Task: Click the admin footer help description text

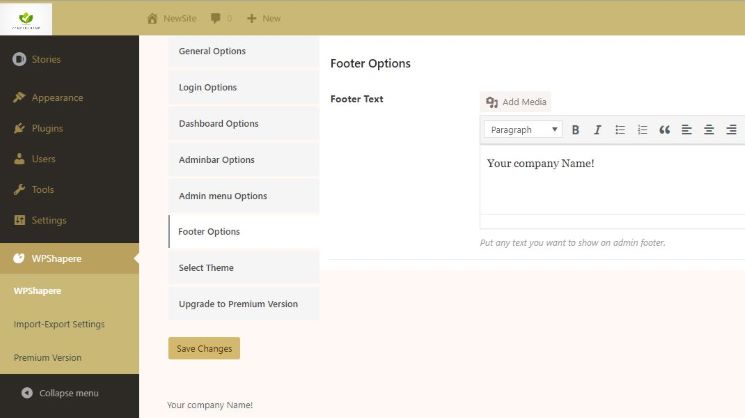Action: click(573, 243)
